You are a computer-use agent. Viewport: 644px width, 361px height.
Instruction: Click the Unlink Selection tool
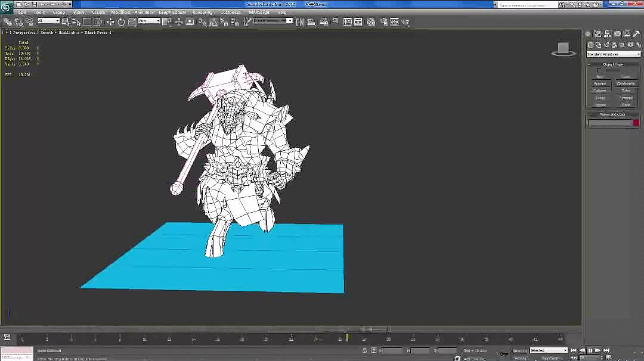tap(18, 21)
